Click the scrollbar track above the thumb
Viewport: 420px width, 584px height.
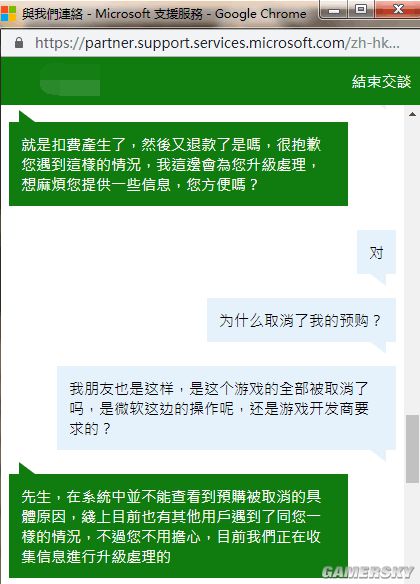tap(412, 266)
